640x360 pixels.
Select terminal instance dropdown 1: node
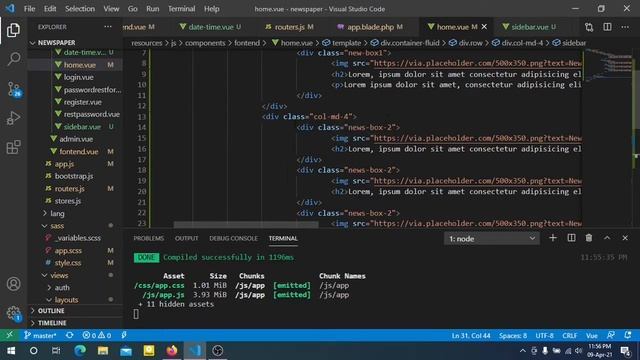pos(492,238)
